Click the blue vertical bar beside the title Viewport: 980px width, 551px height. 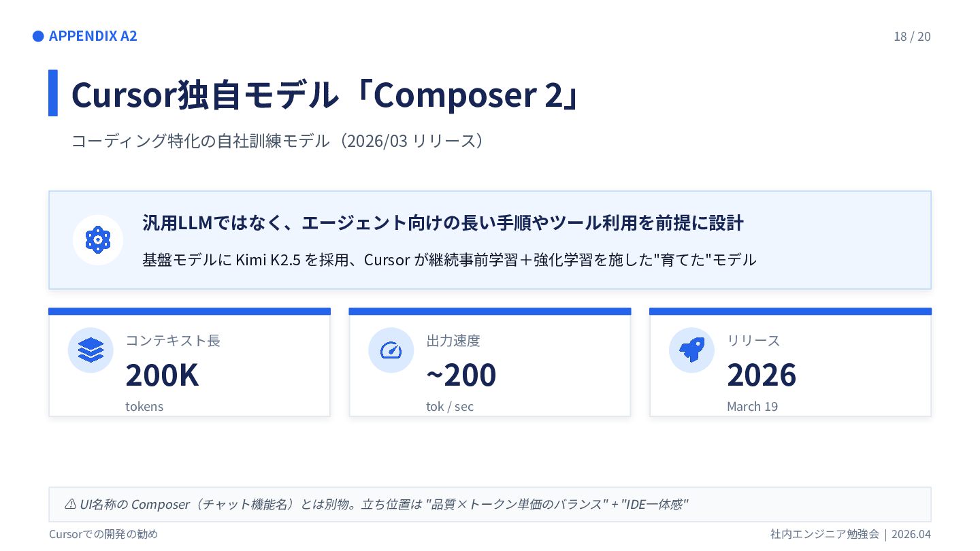pos(53,93)
